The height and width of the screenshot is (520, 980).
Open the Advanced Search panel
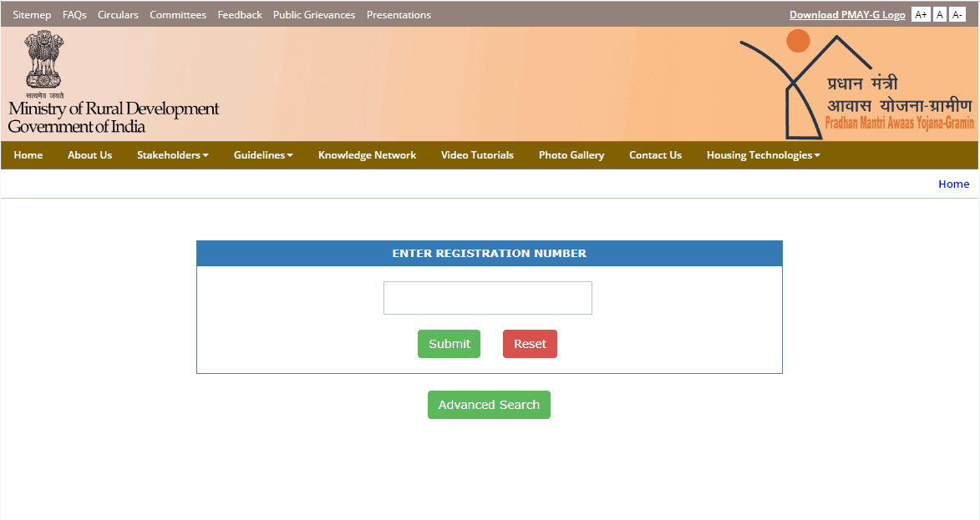point(489,404)
